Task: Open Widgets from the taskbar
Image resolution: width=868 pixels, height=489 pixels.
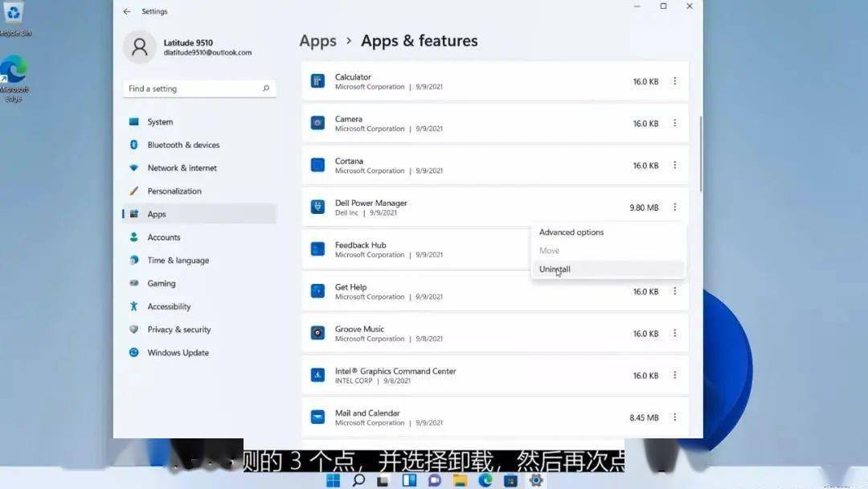Action: (x=410, y=481)
